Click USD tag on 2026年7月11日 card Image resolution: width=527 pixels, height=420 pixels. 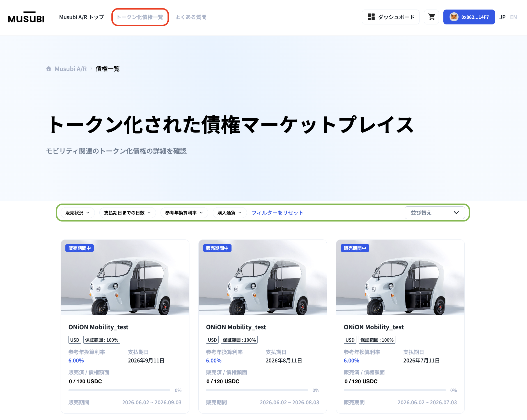[350, 340]
